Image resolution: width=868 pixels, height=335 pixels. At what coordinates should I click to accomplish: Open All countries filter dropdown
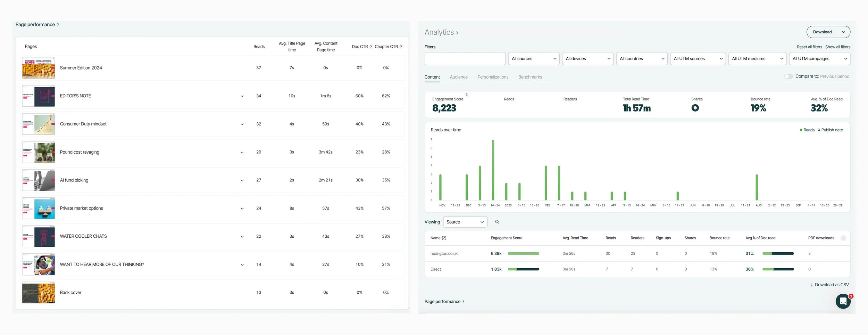click(642, 59)
